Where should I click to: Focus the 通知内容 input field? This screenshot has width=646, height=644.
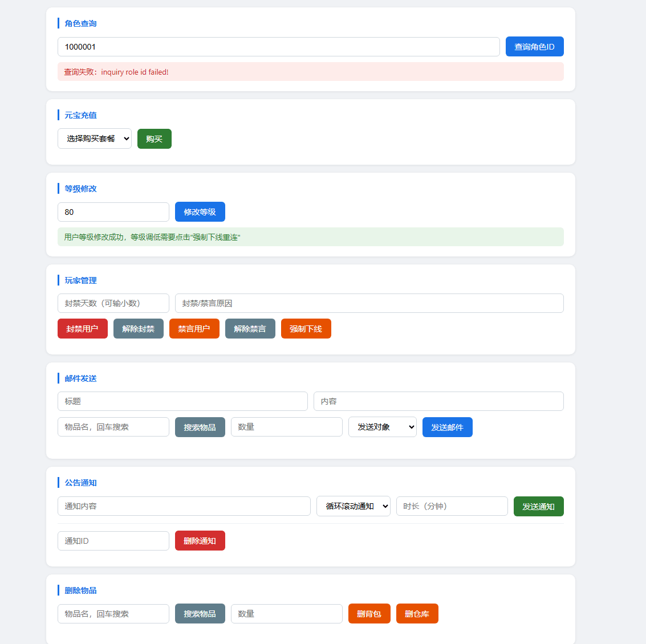pyautogui.click(x=184, y=506)
